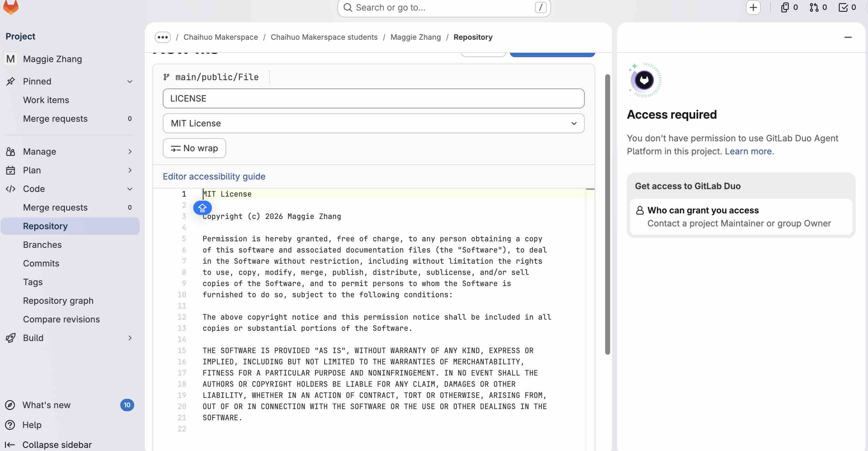
Task: Click the 'Get access to GitLab Duo' heading
Action: (x=688, y=186)
